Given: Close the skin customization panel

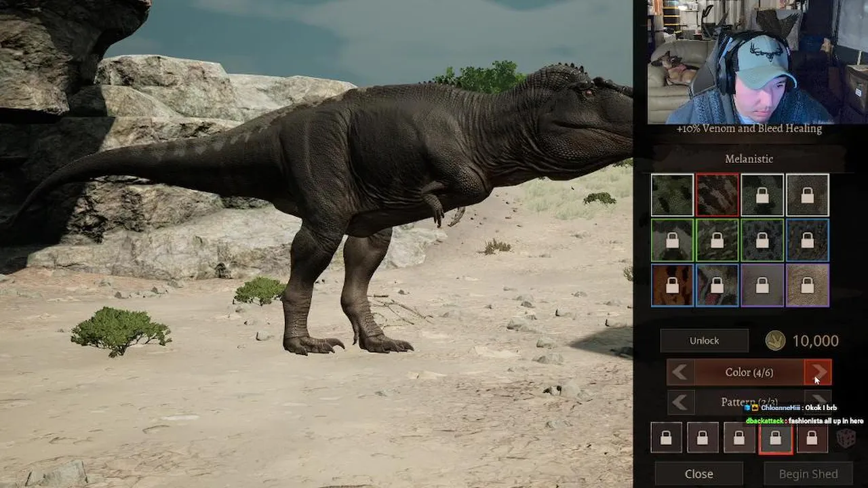Looking at the screenshot, I should point(699,474).
